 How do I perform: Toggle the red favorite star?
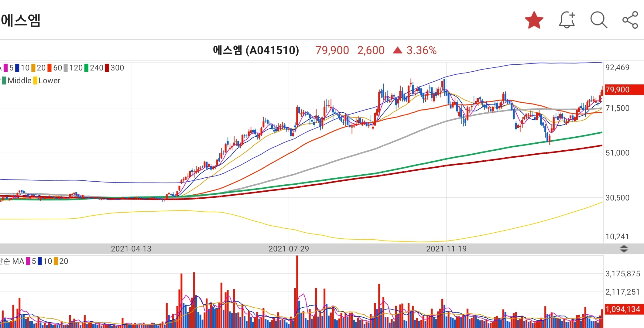(x=534, y=20)
